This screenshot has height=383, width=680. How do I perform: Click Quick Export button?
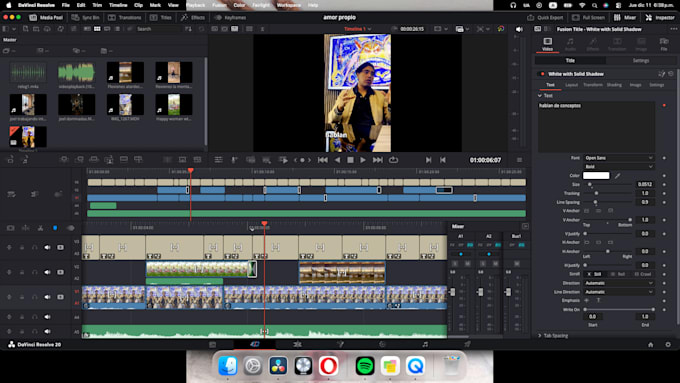tap(545, 18)
